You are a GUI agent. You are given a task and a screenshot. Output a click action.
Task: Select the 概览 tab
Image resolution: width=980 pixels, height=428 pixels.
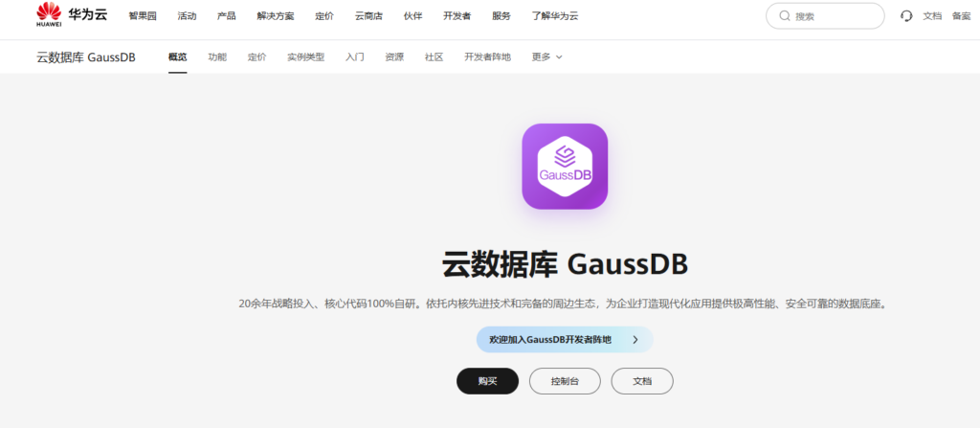tap(177, 56)
